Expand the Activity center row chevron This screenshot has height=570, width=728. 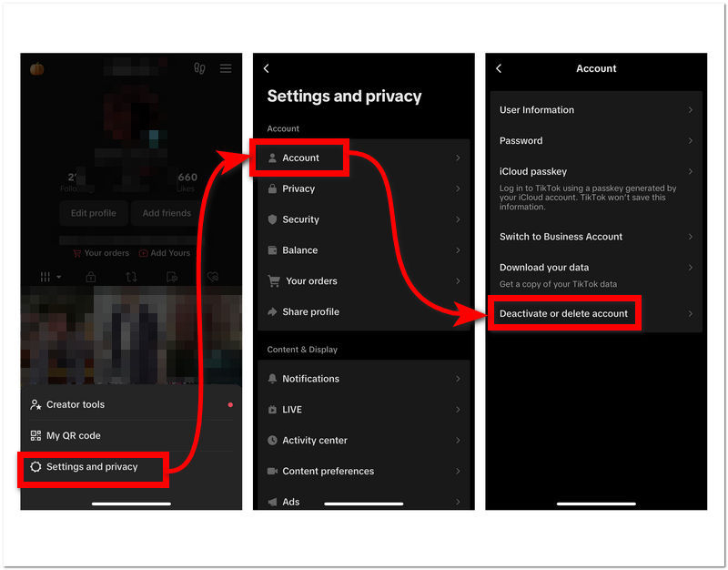[x=458, y=441]
